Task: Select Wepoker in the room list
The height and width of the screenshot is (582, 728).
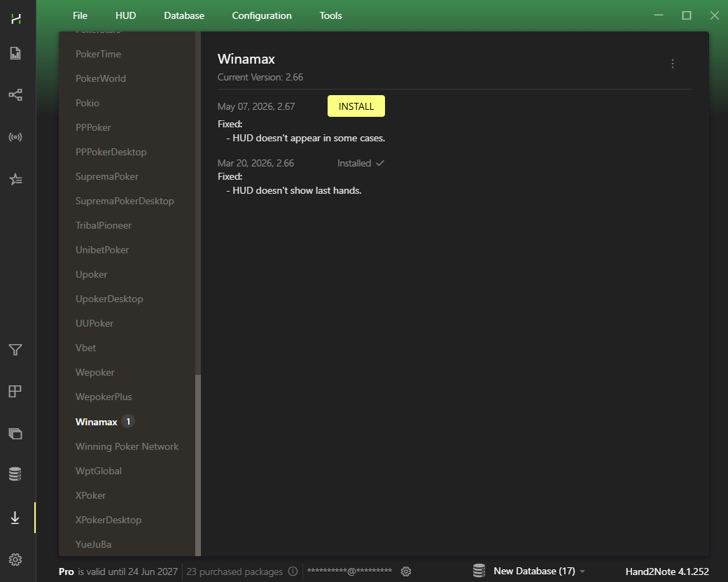Action: coord(94,373)
